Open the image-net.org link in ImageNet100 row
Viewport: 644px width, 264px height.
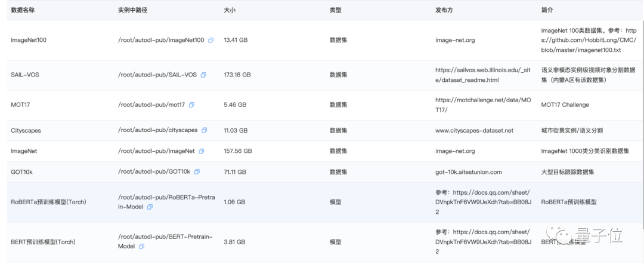coord(455,41)
